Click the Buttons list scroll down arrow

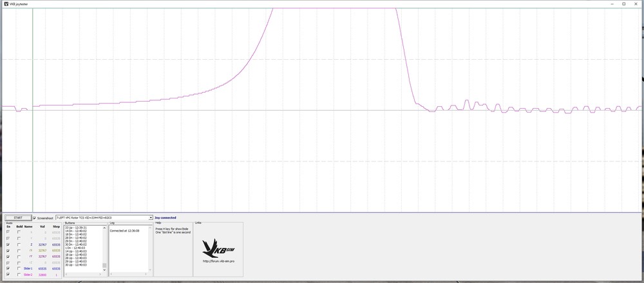click(x=104, y=270)
